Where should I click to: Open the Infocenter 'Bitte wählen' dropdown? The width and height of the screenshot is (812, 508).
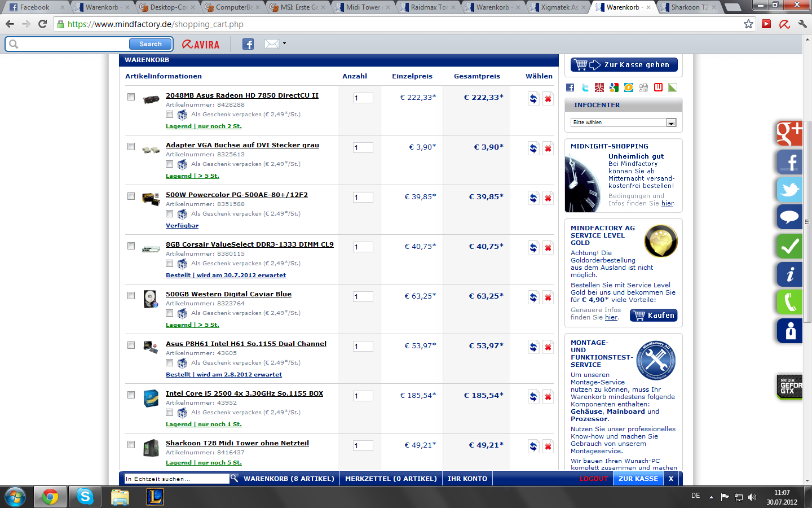[623, 122]
